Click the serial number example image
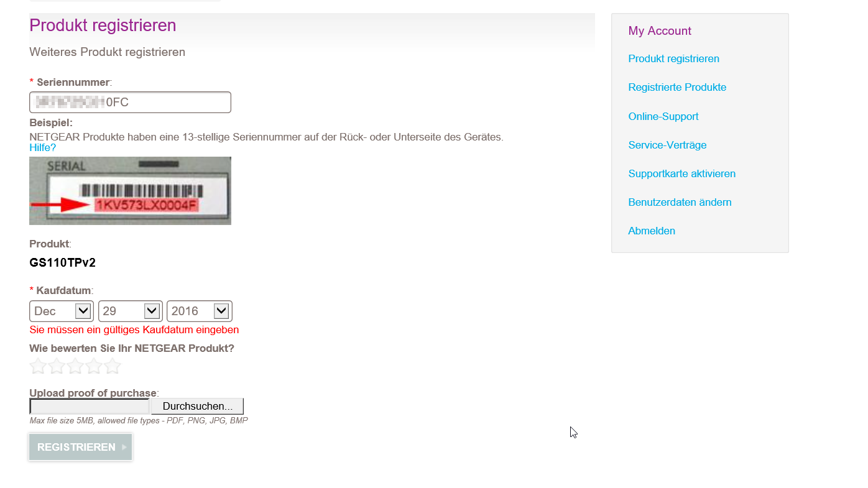The height and width of the screenshot is (488, 868). (x=130, y=190)
